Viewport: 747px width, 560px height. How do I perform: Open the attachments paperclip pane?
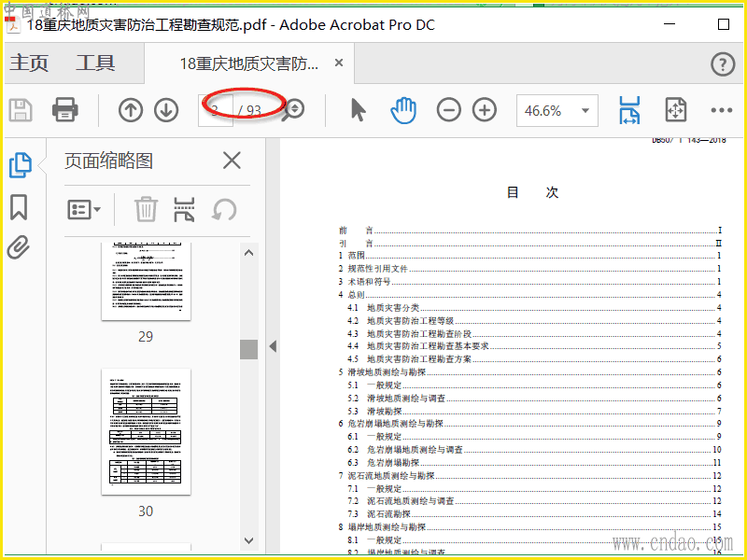19,247
